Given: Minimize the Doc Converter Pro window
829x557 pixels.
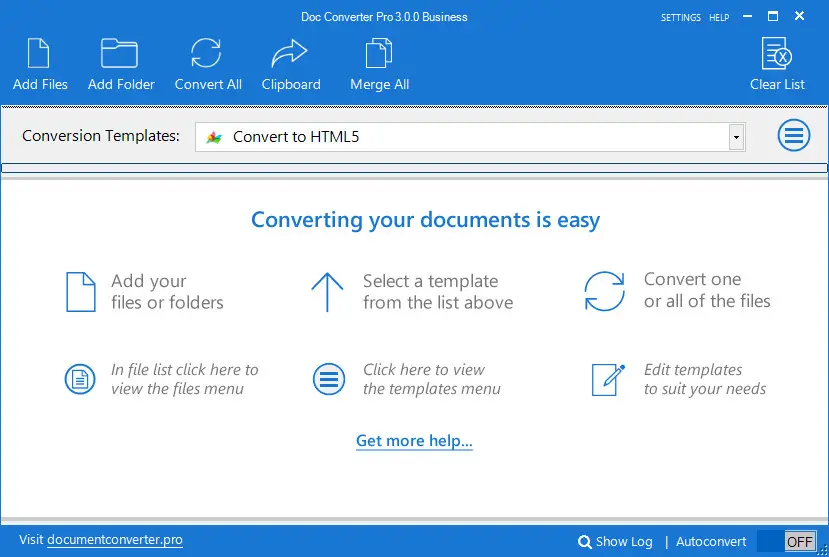Looking at the screenshot, I should click(744, 17).
